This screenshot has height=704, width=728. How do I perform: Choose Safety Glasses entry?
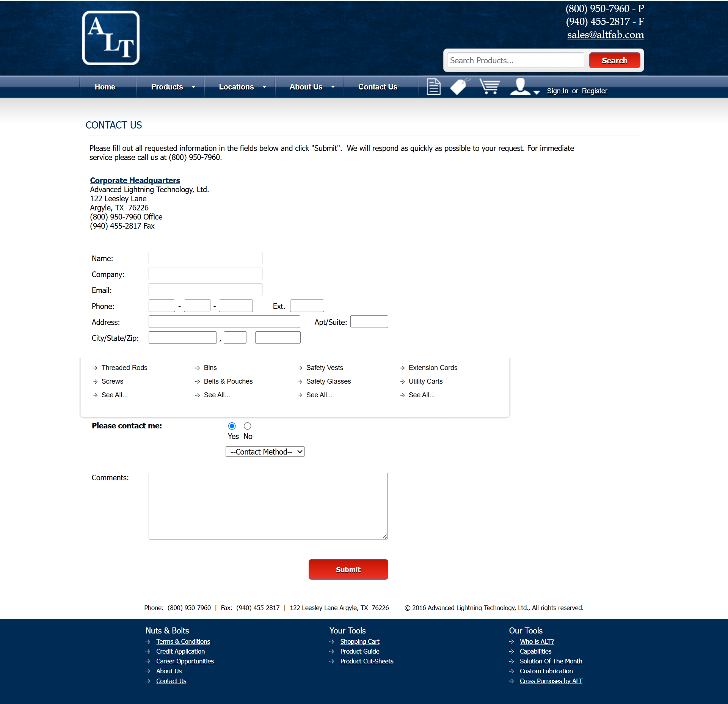[329, 381]
